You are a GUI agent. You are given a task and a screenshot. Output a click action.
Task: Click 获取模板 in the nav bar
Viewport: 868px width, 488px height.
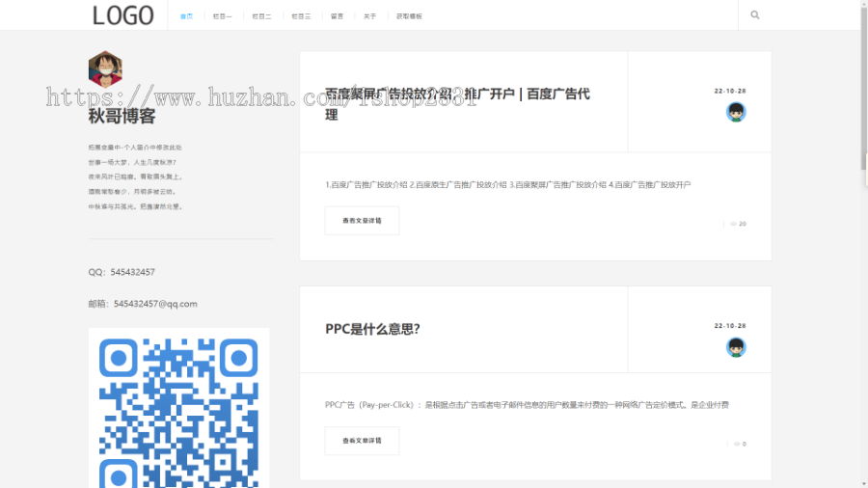coord(409,16)
